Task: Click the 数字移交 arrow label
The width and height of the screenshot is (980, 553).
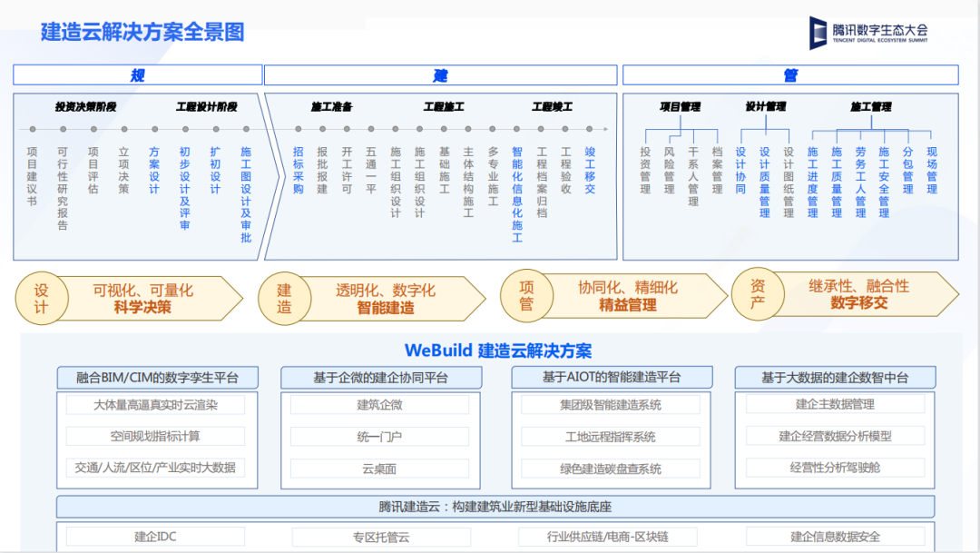Action: click(858, 302)
